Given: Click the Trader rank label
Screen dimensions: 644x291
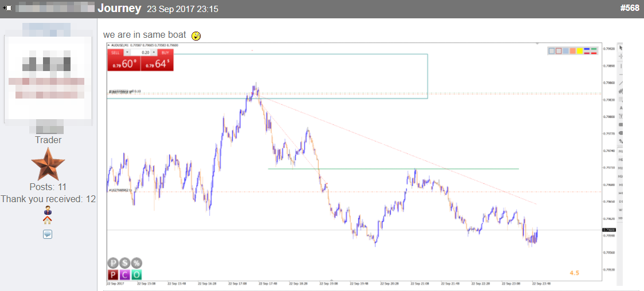Looking at the screenshot, I should click(48, 140).
